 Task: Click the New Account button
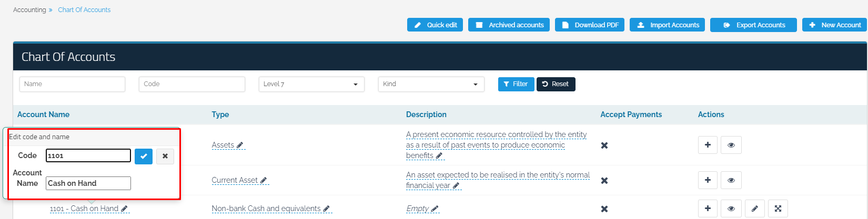pos(834,25)
